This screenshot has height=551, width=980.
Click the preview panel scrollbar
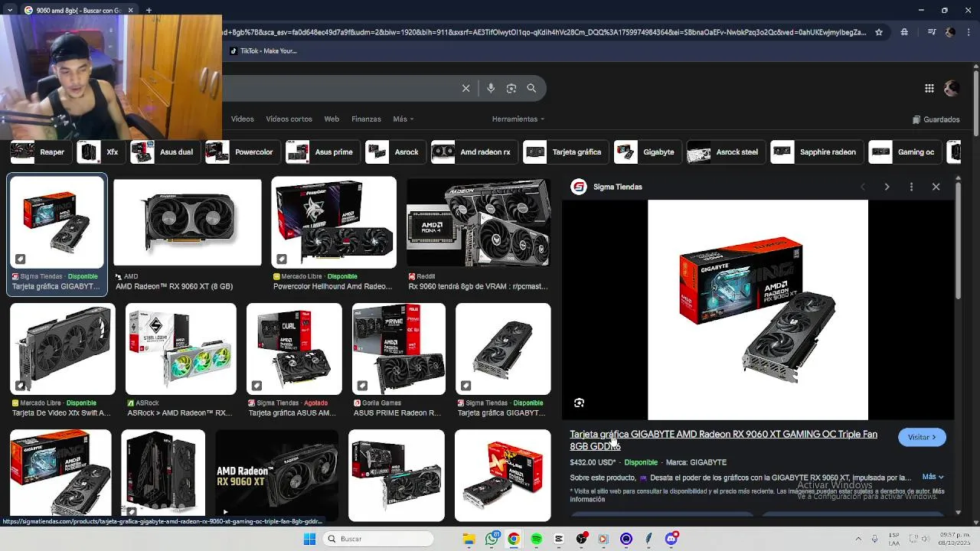point(957,241)
